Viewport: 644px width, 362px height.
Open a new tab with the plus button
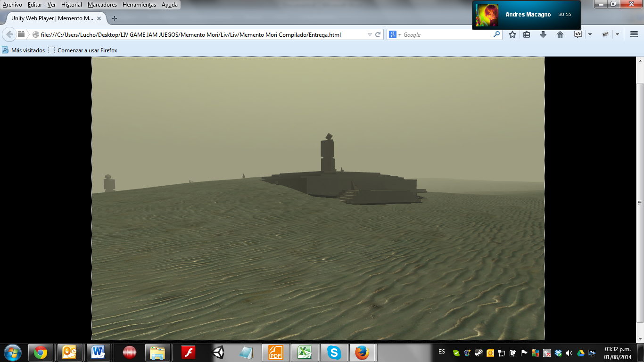coord(115,18)
